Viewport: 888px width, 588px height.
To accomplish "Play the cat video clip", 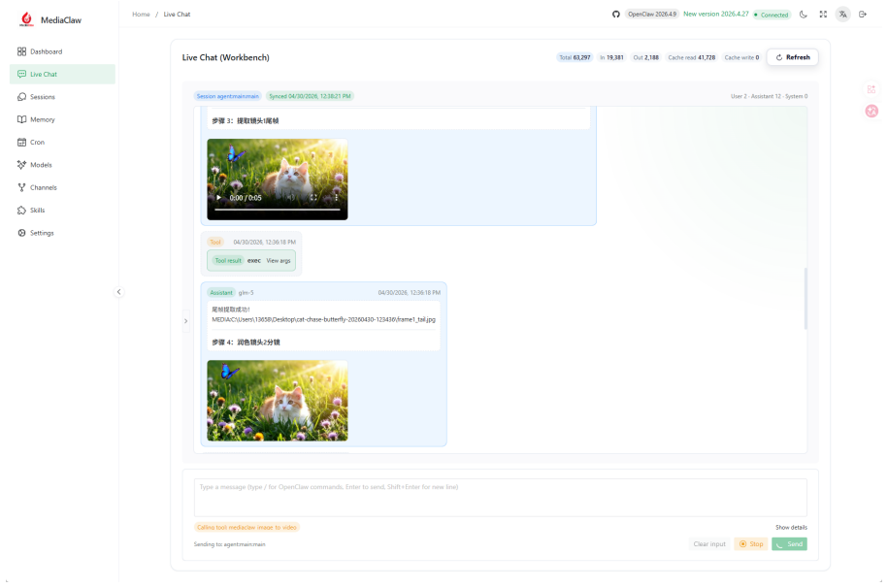I will [x=218, y=198].
